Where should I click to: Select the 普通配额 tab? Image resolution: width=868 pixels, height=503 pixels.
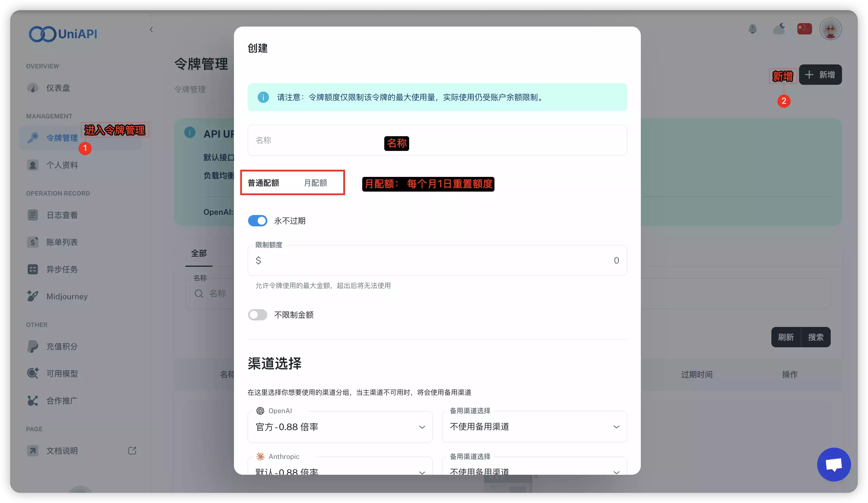click(264, 183)
